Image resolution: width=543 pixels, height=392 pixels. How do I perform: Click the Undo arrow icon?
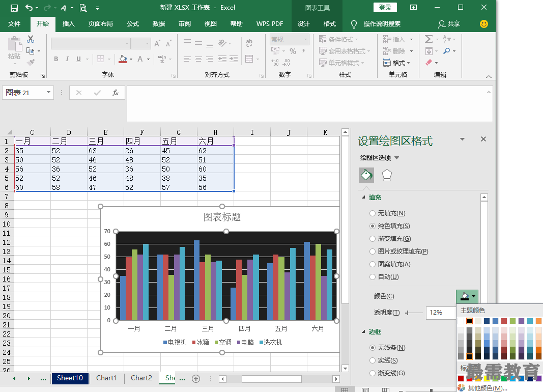tap(28, 8)
